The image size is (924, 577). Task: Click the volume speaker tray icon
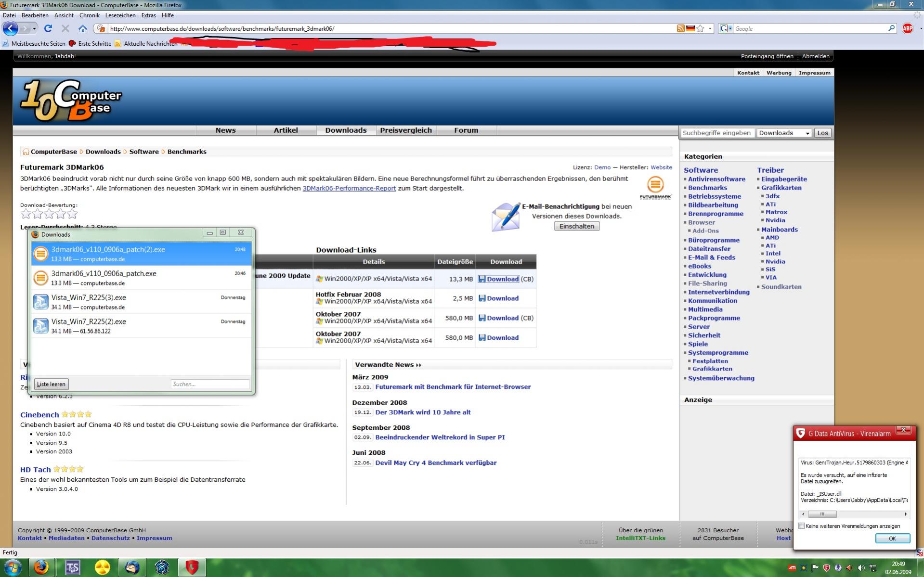pyautogui.click(x=861, y=568)
